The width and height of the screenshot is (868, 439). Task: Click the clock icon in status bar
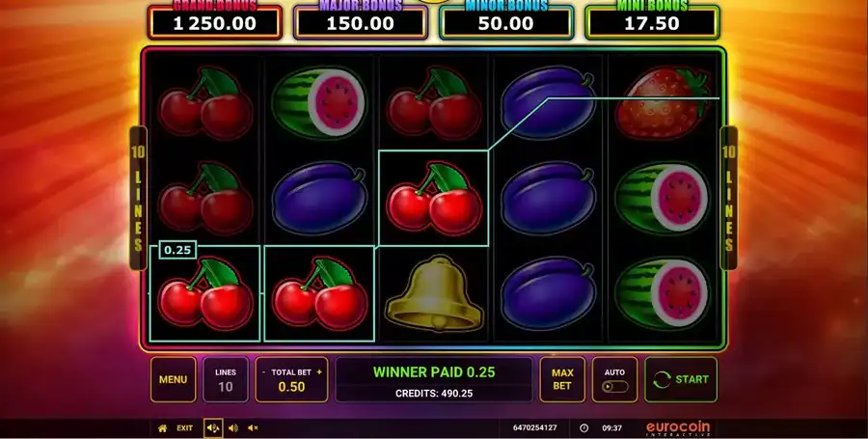583,428
